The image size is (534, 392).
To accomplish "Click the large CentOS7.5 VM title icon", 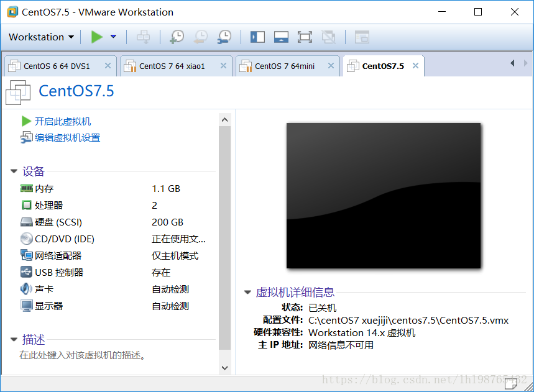I will pos(18,92).
